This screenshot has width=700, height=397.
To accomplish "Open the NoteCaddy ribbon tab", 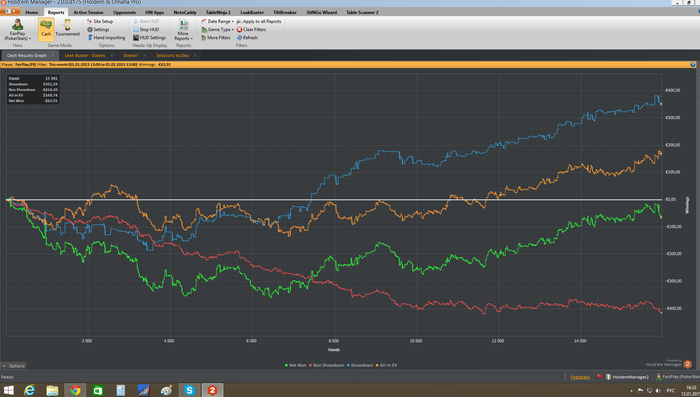I will pos(185,12).
